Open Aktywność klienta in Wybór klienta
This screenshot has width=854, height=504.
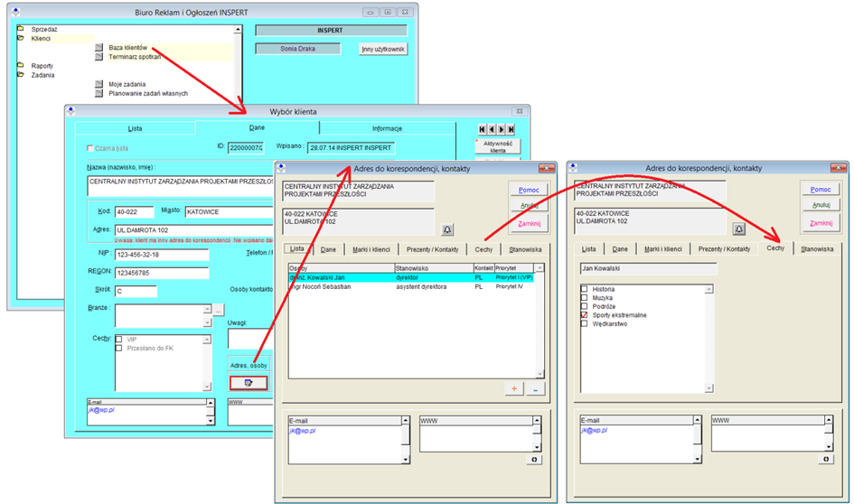[x=498, y=147]
